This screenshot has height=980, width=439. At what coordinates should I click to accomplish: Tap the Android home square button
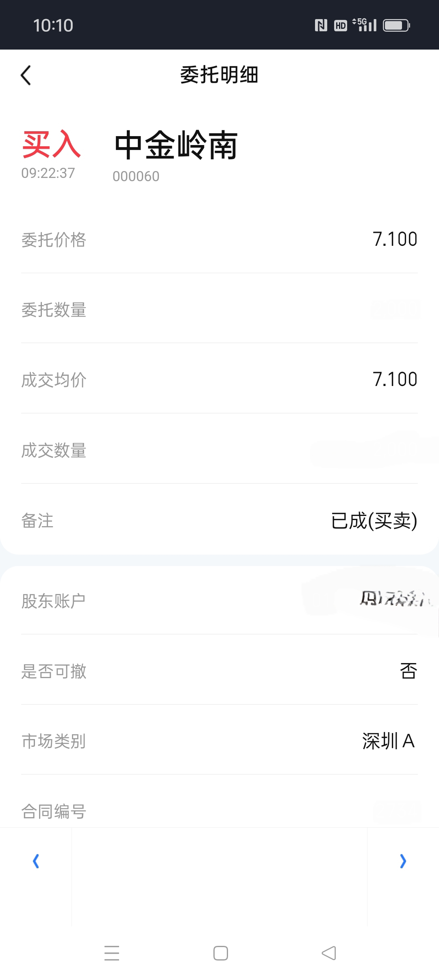tap(221, 953)
